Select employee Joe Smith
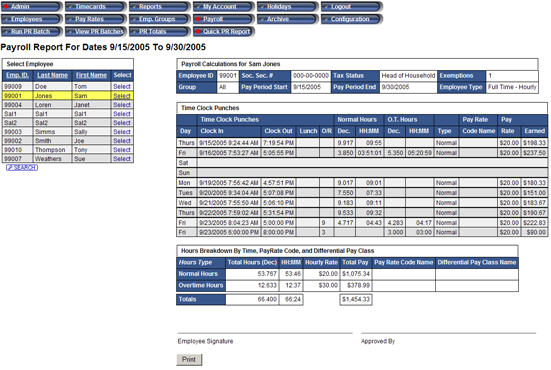 [122, 141]
